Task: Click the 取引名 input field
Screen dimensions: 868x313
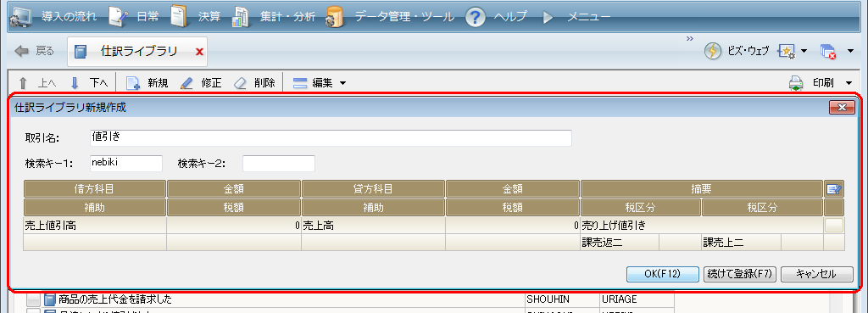Action: [x=331, y=138]
